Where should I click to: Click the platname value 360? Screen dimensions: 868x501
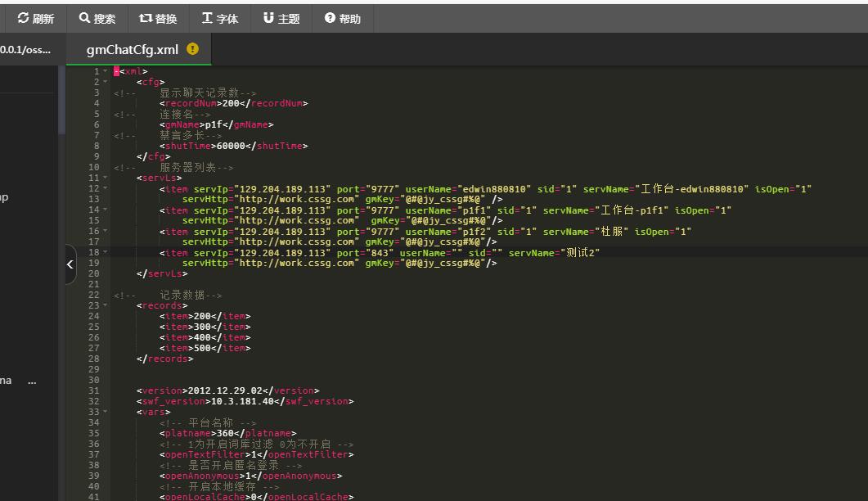click(x=225, y=433)
